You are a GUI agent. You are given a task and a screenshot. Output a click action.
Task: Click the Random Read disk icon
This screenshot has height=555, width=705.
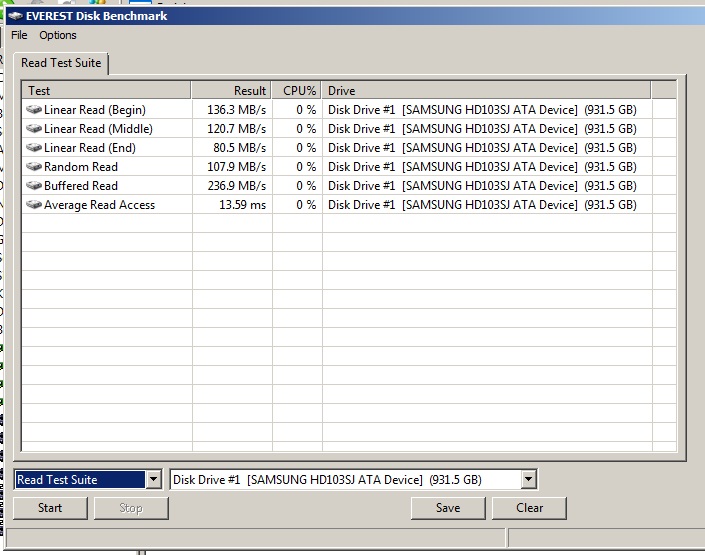tap(34, 166)
